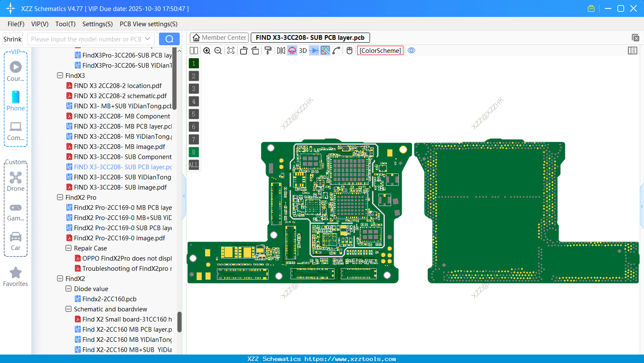Open the PCB View settings(S) menu
644x363 pixels.
coord(148,24)
